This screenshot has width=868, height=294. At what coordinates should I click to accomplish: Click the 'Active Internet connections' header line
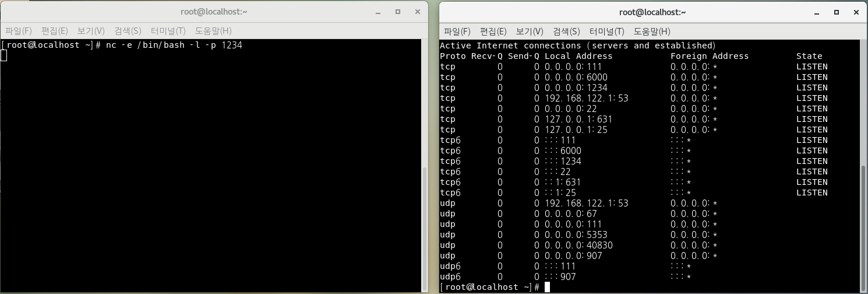(x=578, y=45)
